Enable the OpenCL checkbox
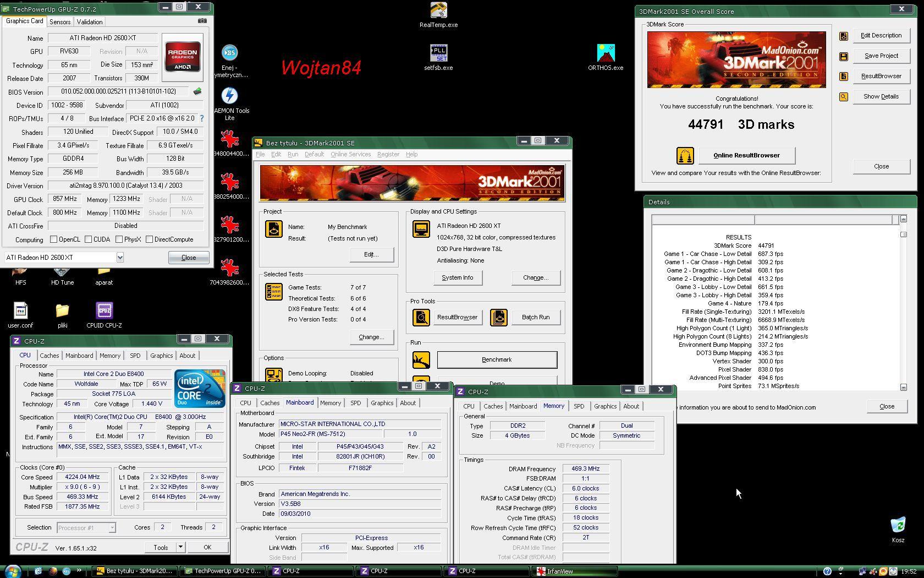This screenshot has width=924, height=578. (x=54, y=239)
